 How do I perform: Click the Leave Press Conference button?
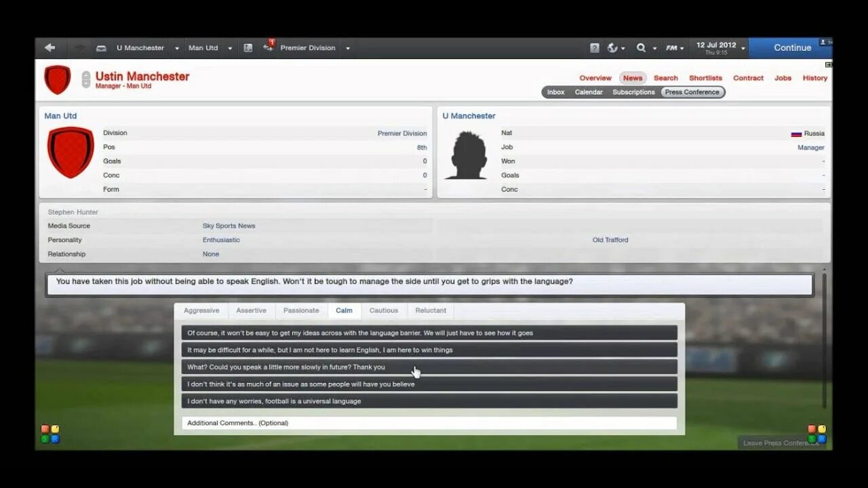[x=781, y=443]
